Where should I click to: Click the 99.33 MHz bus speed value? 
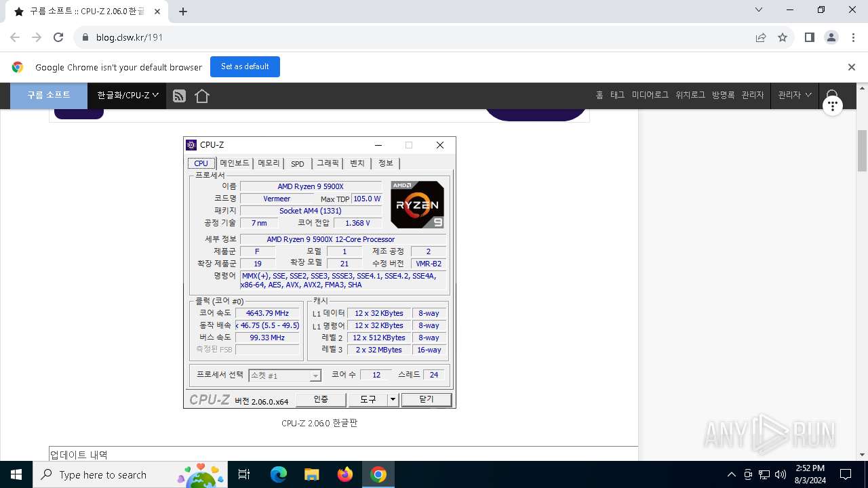267,338
